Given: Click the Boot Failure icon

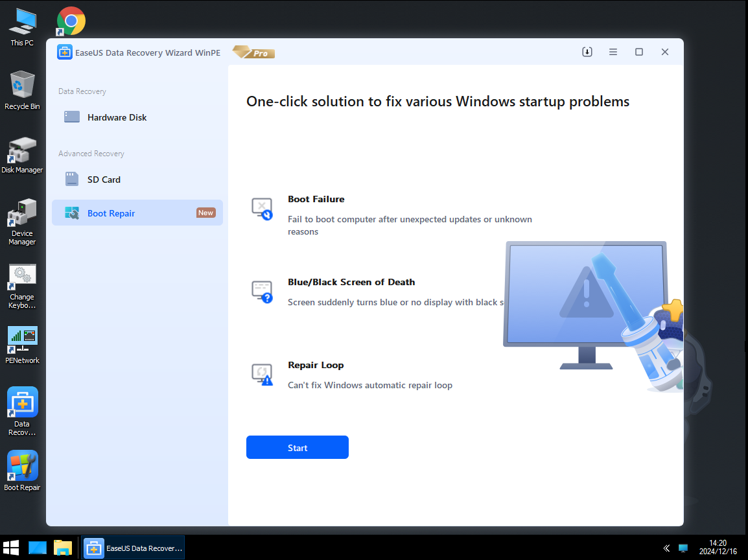Looking at the screenshot, I should [x=262, y=209].
